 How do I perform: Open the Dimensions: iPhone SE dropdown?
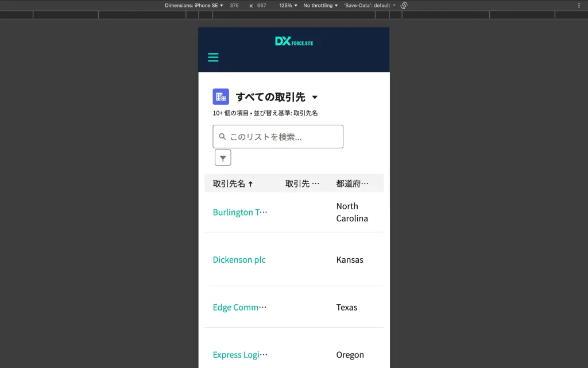pyautogui.click(x=194, y=5)
